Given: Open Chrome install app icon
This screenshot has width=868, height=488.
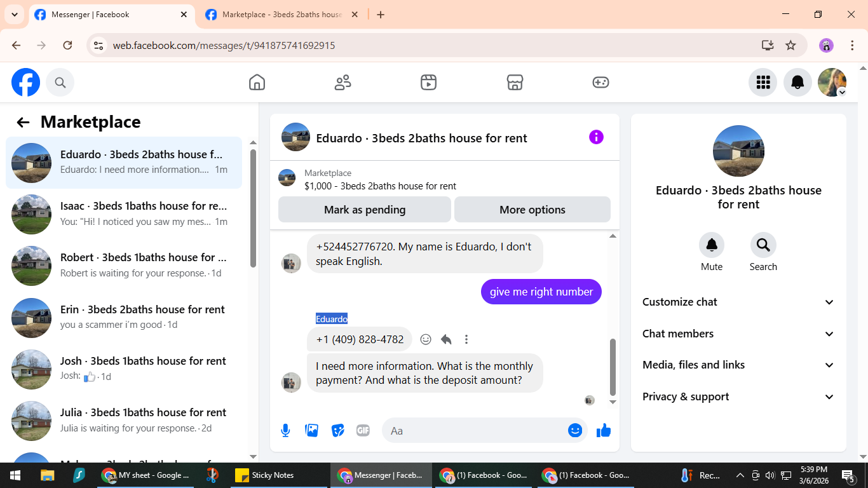Looking at the screenshot, I should point(768,46).
